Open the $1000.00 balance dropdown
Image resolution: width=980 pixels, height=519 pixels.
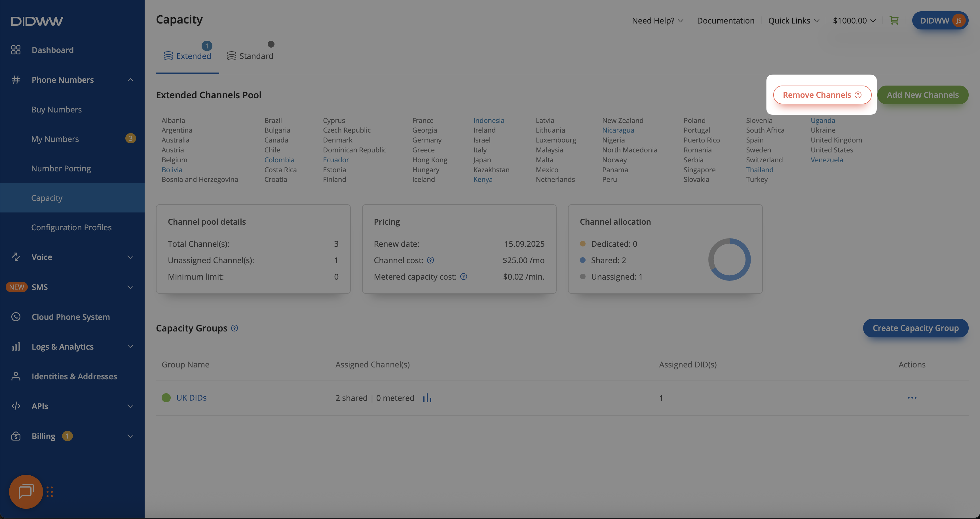pos(854,20)
